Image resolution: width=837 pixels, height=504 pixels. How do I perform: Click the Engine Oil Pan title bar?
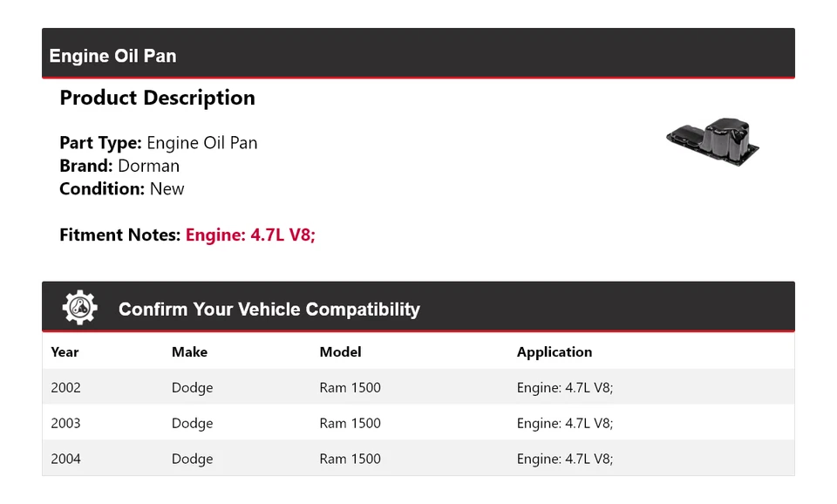point(112,56)
